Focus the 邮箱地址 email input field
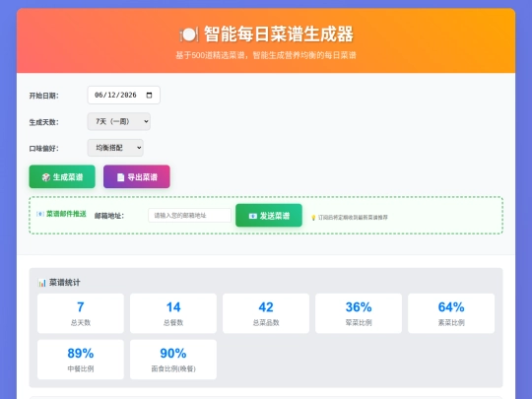Viewport: 532px width, 399px height. point(190,216)
